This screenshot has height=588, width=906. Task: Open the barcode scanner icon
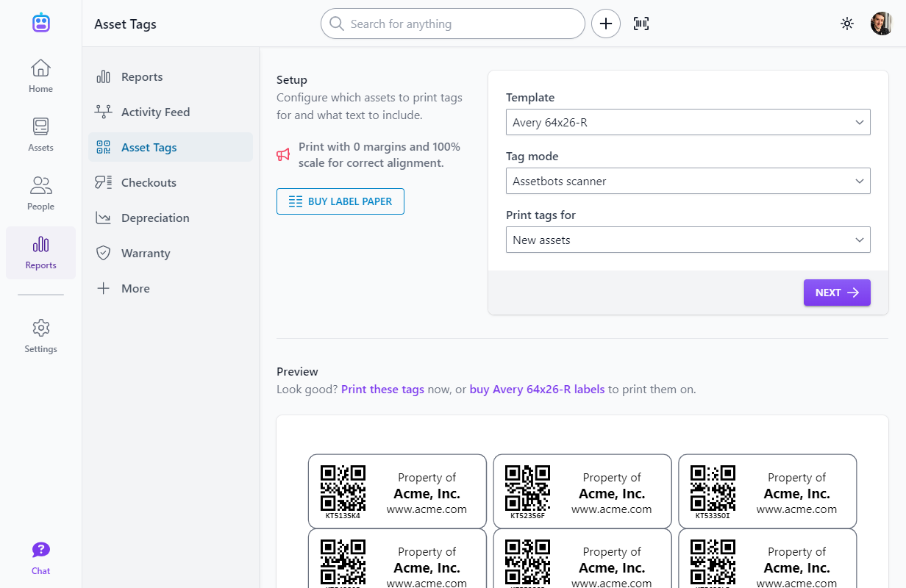click(x=641, y=24)
